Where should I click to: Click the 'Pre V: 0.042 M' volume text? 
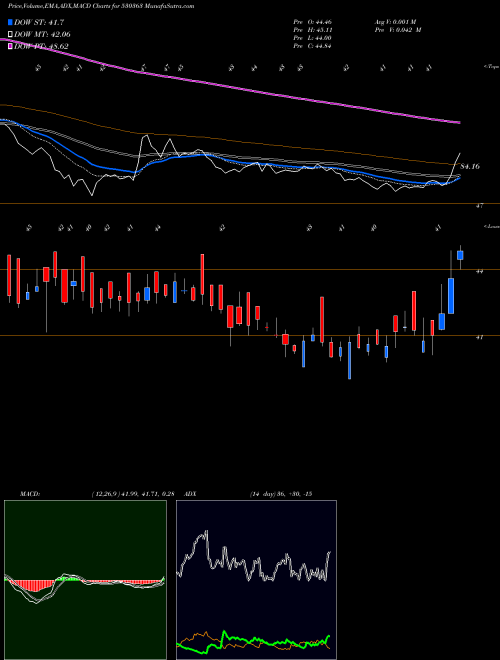[x=398, y=30]
